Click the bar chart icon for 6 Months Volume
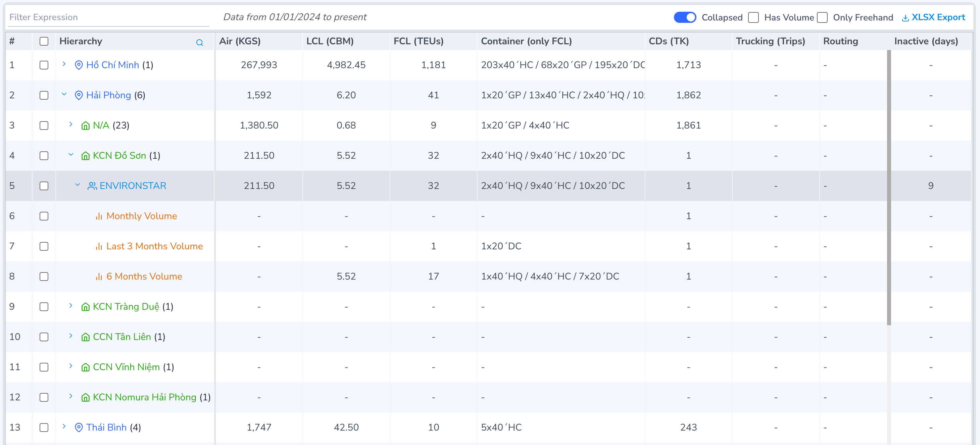This screenshot has width=980, height=445. click(x=99, y=277)
